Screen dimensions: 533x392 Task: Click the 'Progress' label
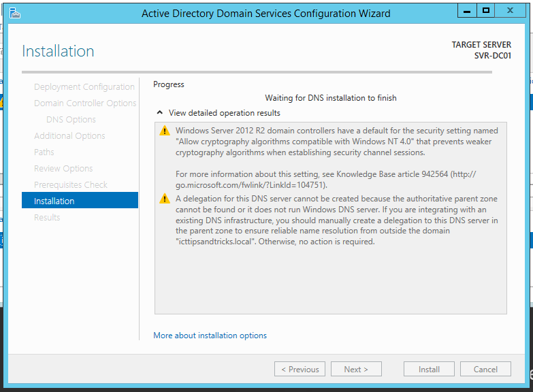pyautogui.click(x=169, y=84)
